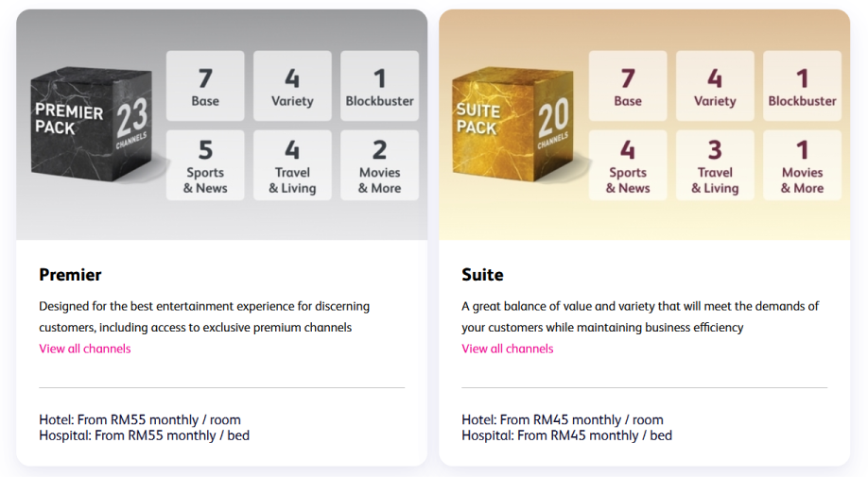Select Suite's 4 Variety channels tile
The width and height of the screenshot is (868, 477).
point(715,86)
